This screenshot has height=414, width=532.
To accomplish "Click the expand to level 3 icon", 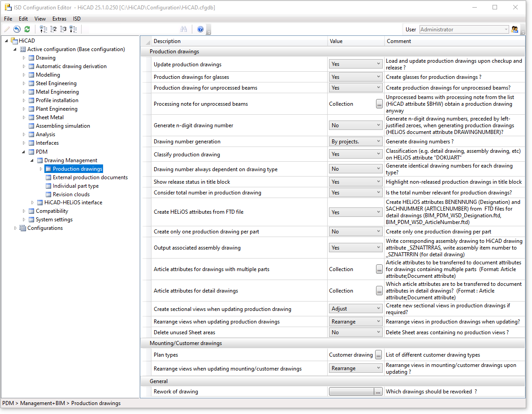I will point(63,29).
